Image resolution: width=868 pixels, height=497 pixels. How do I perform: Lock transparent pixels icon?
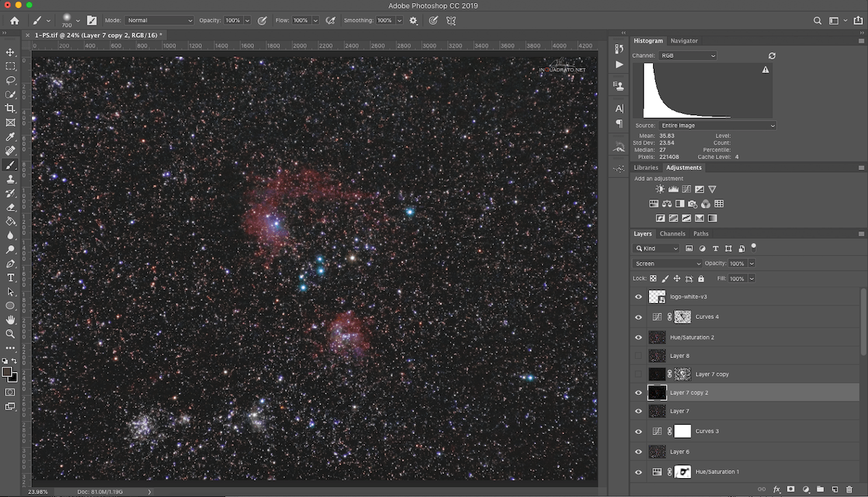tap(653, 279)
